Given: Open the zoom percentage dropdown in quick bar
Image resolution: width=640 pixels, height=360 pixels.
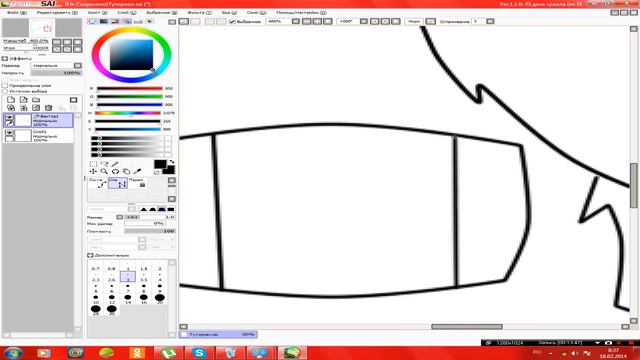Looking at the screenshot, I should [x=296, y=21].
